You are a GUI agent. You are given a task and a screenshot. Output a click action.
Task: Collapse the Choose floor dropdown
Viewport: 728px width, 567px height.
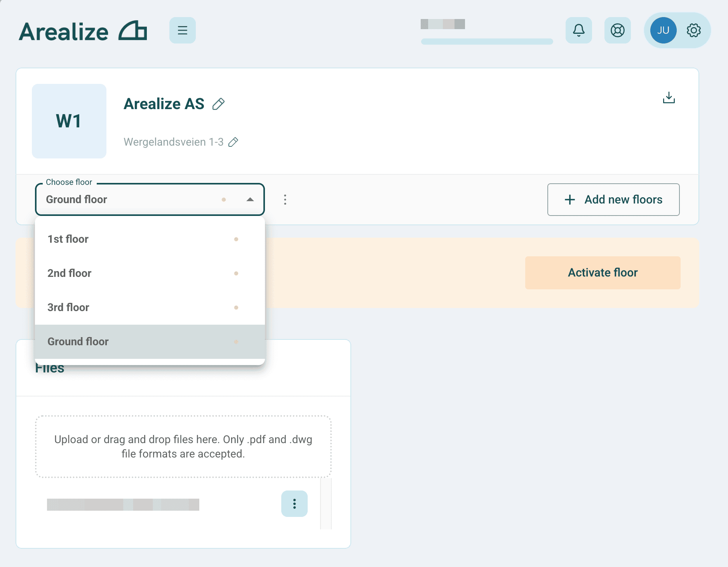250,200
